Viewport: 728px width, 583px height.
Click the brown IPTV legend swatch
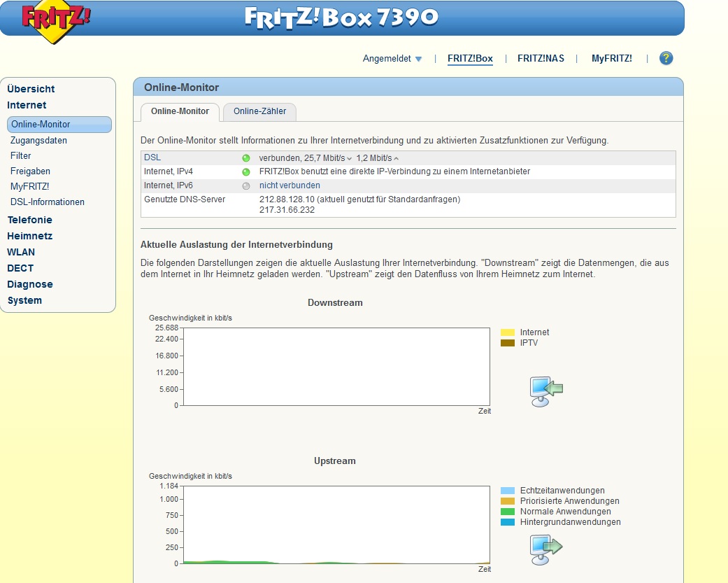(x=508, y=343)
